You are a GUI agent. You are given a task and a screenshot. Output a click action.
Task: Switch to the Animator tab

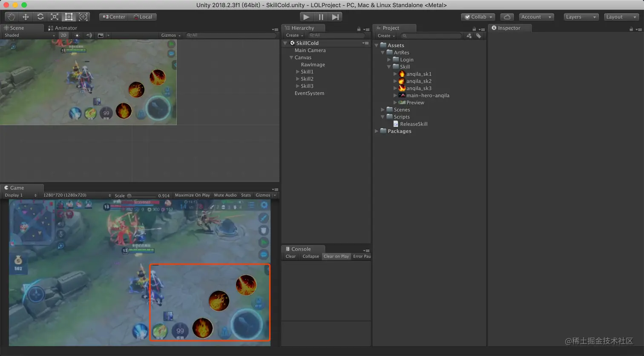[x=63, y=28]
